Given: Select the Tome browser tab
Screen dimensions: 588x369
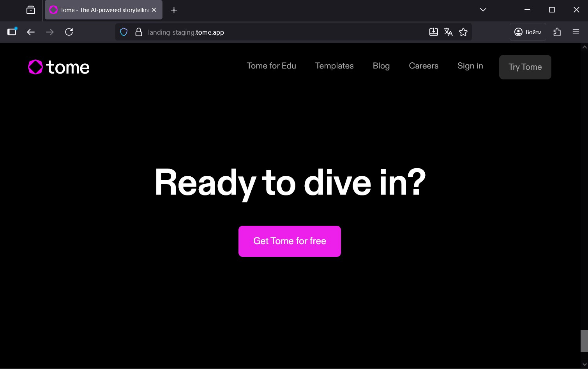Looking at the screenshot, I should pyautogui.click(x=104, y=10).
